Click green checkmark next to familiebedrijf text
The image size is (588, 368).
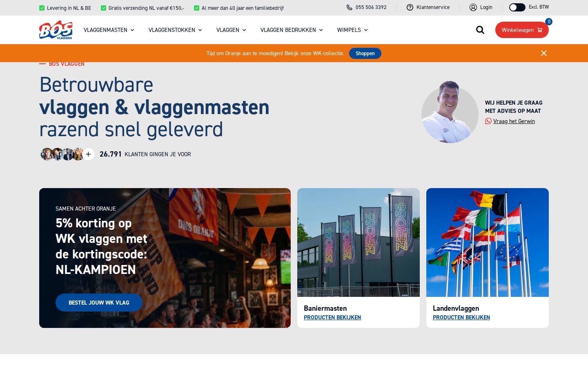click(x=196, y=8)
